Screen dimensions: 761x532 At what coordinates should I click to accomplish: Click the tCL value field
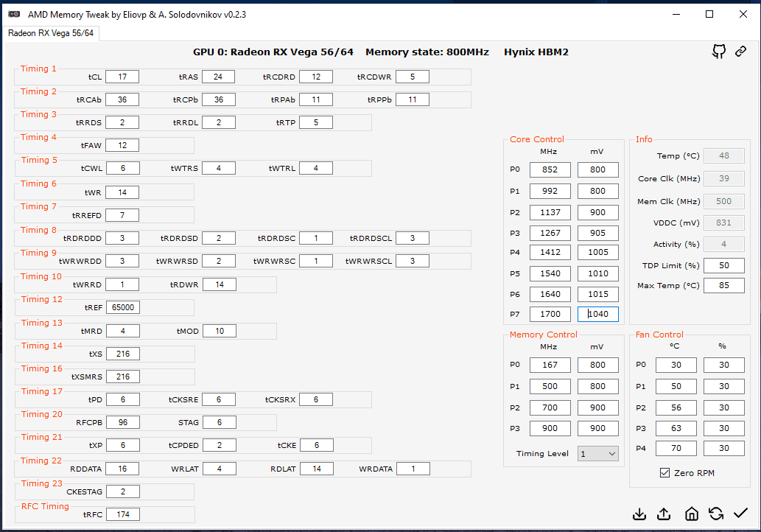122,77
